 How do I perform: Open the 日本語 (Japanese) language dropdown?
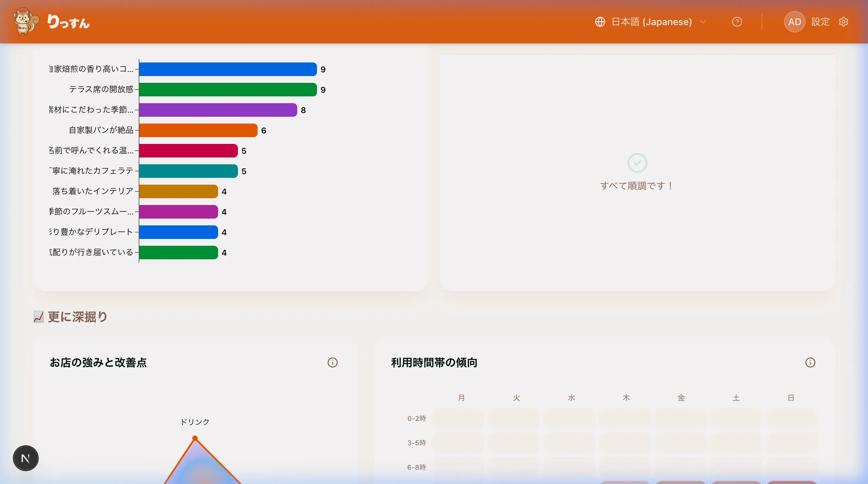[x=651, y=22]
